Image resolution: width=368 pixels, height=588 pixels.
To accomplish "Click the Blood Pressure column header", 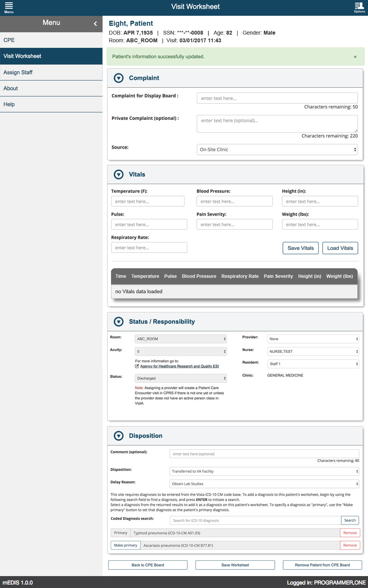I will tap(199, 276).
